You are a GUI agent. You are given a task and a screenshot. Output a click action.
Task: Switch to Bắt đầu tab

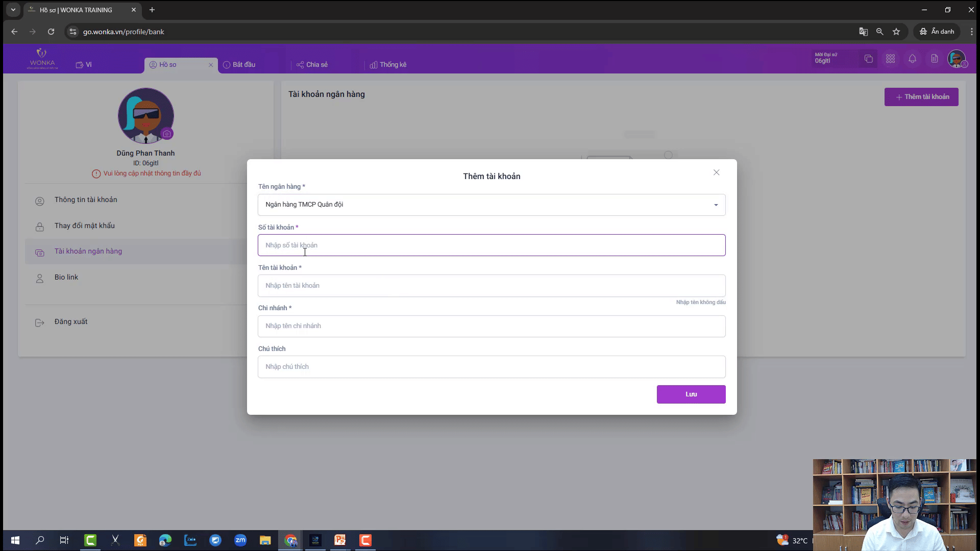pos(243,65)
